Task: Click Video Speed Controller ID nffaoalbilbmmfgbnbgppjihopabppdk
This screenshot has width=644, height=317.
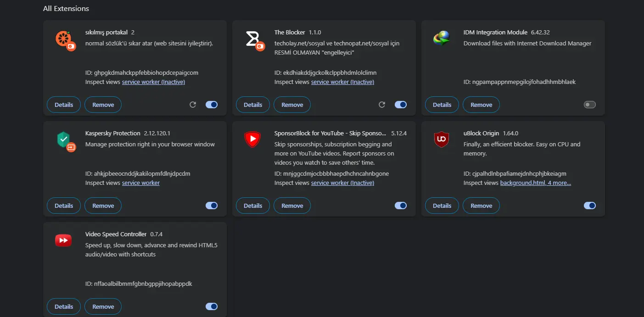Action: click(139, 284)
